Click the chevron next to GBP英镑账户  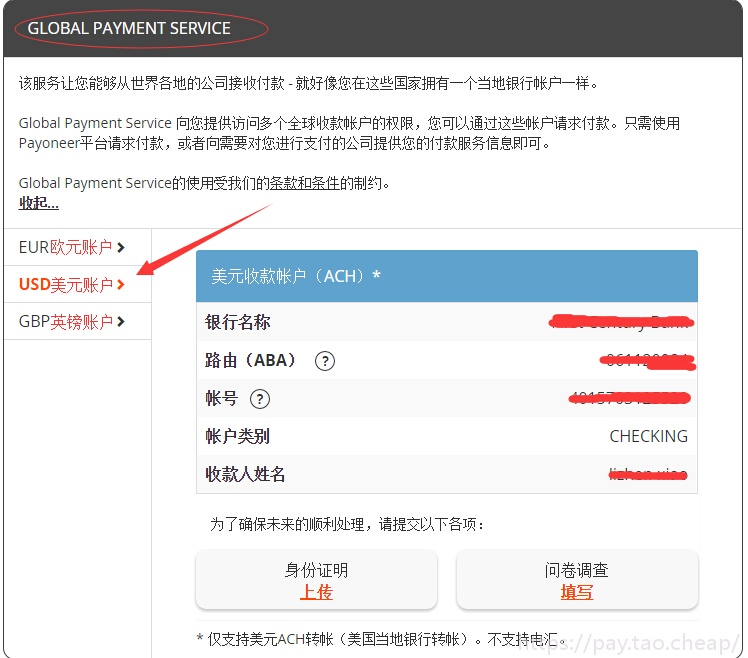(x=121, y=322)
